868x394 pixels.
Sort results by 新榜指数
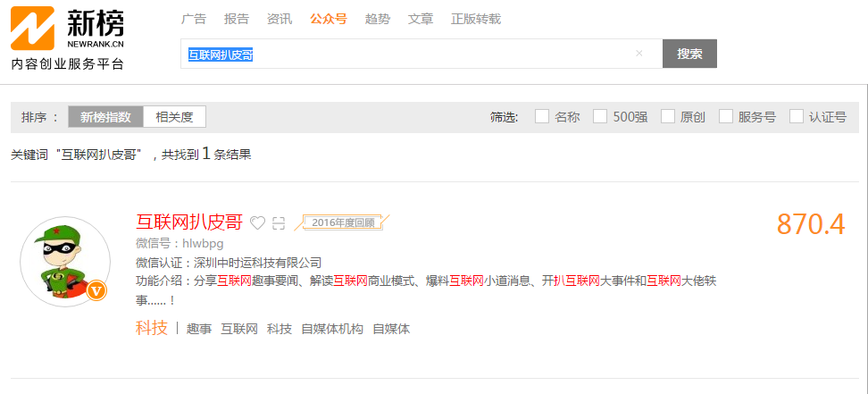point(105,117)
